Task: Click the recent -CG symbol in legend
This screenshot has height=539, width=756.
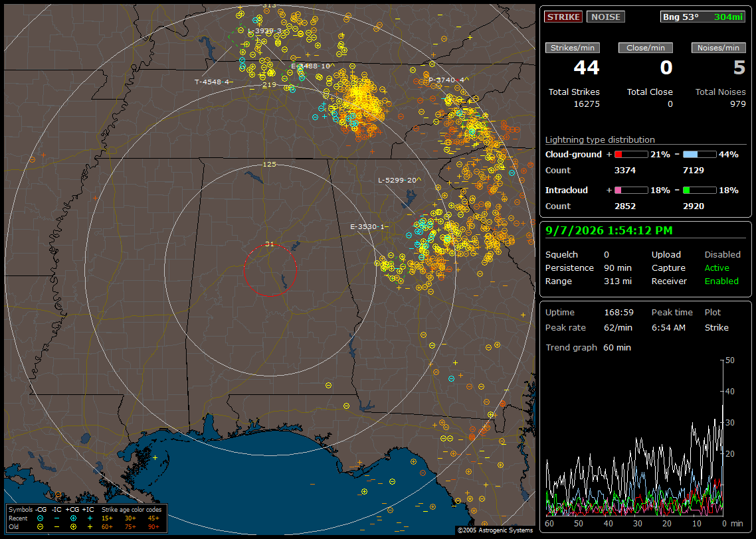Action: coord(40,518)
